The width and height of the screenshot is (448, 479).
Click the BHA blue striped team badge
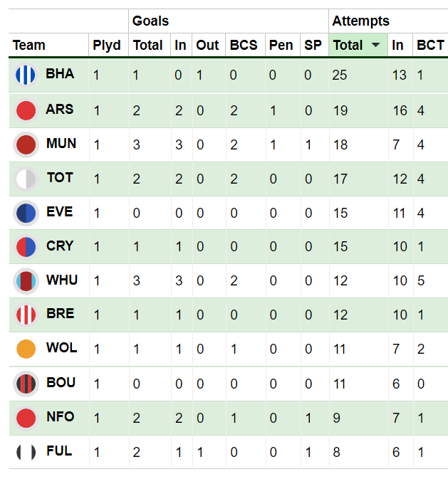(x=26, y=75)
